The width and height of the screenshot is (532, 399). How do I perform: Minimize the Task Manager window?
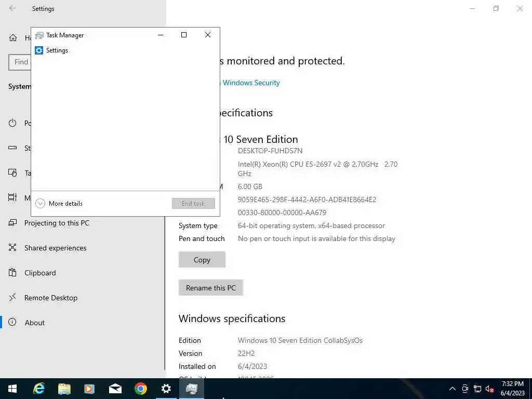(161, 35)
